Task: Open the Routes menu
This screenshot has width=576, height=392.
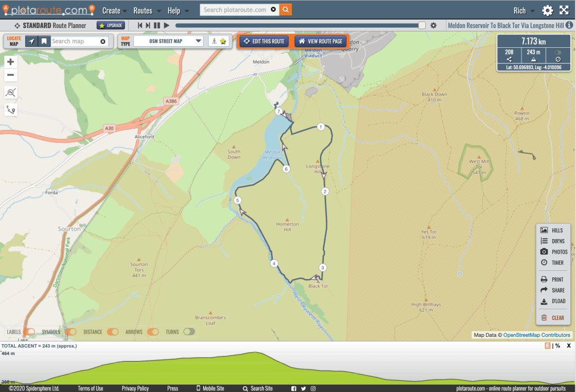Action: coord(146,11)
